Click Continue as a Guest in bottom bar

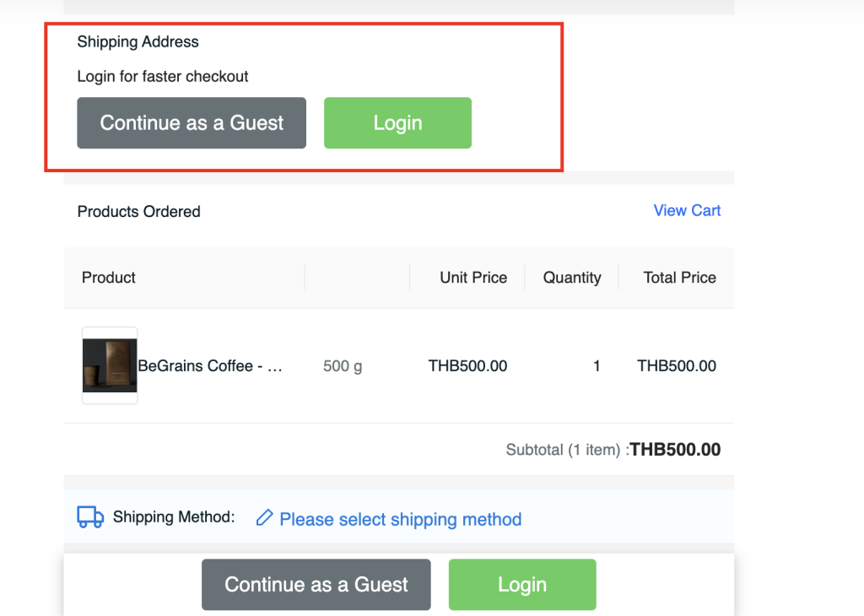(x=316, y=585)
